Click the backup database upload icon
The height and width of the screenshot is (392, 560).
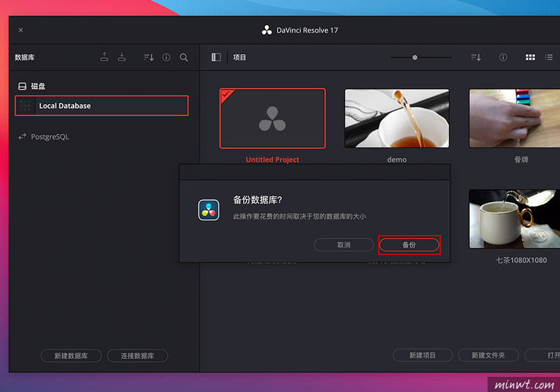coord(104,57)
